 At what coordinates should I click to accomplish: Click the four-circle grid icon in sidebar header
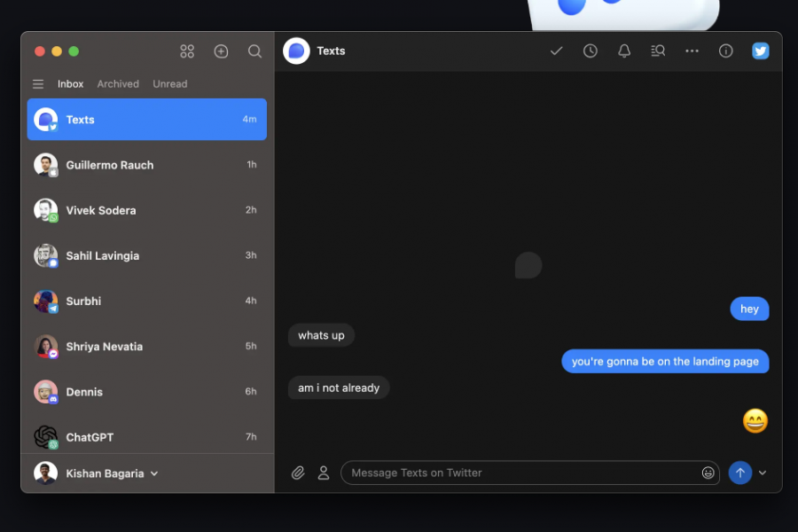pos(187,51)
